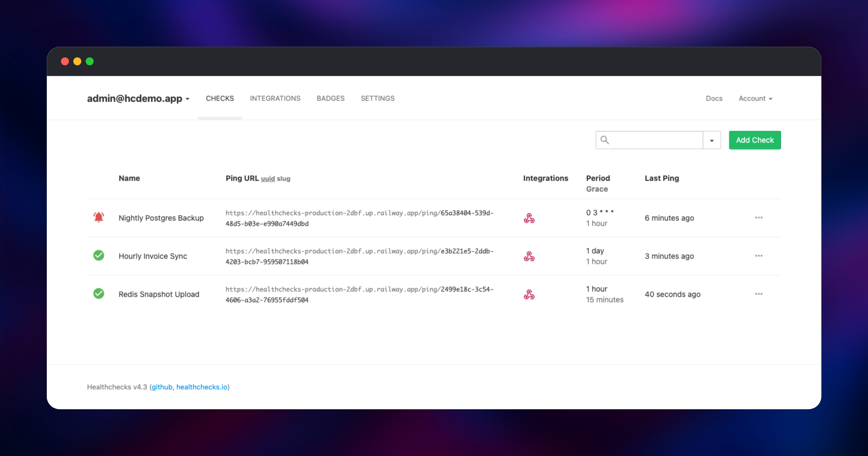
Task: Click the ping URL ending in e990a7449dbd
Action: point(360,218)
